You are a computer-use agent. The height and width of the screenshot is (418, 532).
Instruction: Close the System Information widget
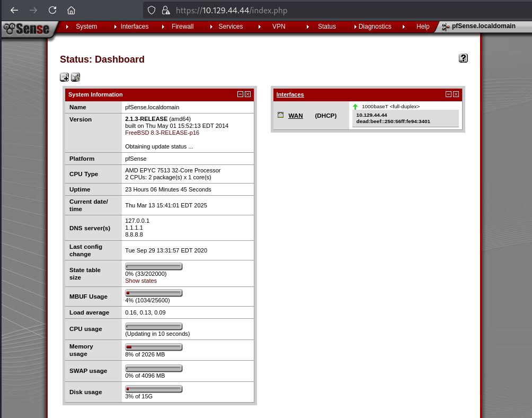(247, 94)
